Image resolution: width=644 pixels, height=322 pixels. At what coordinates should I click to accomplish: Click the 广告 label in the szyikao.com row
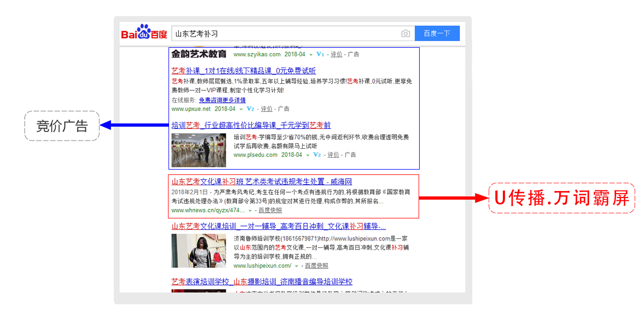pyautogui.click(x=354, y=54)
